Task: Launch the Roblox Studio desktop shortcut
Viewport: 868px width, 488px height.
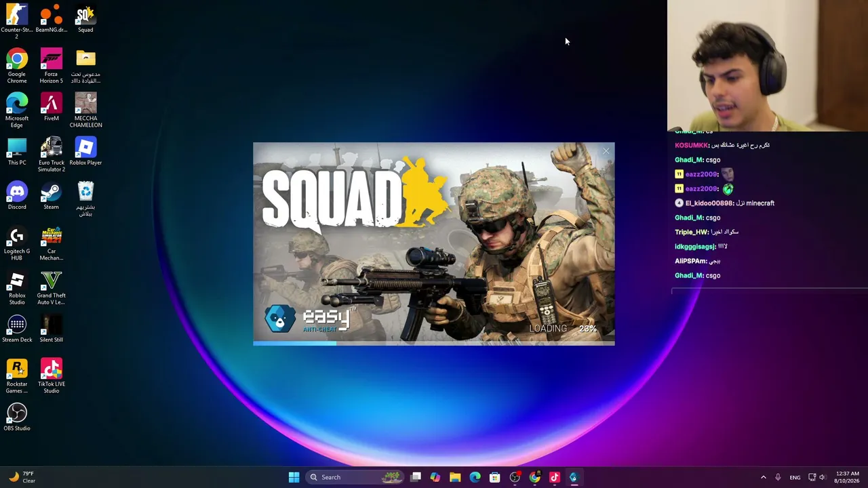Action: point(17,288)
